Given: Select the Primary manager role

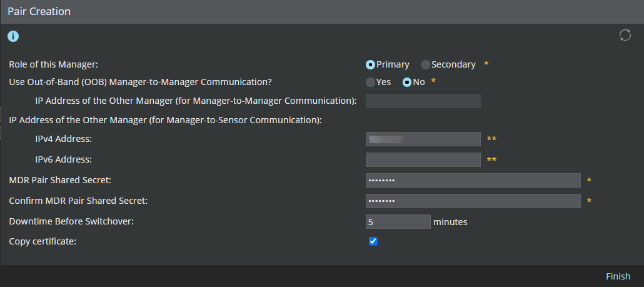Looking at the screenshot, I should coord(370,65).
